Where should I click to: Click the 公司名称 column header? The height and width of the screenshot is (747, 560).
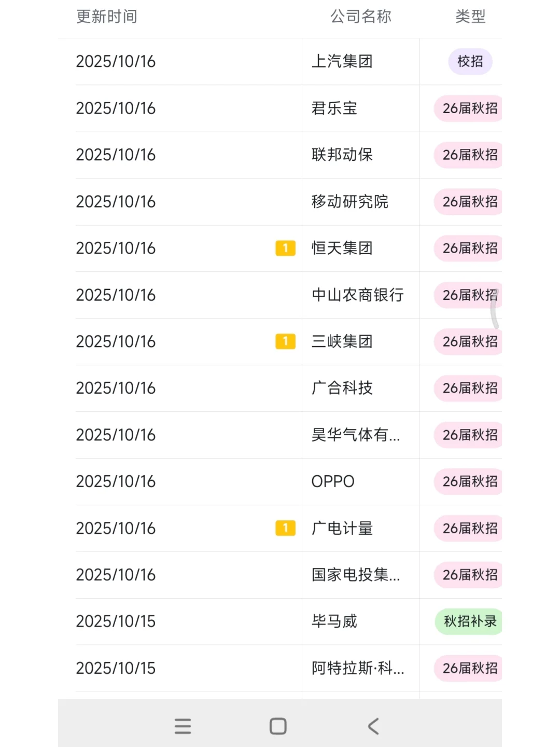(x=361, y=17)
